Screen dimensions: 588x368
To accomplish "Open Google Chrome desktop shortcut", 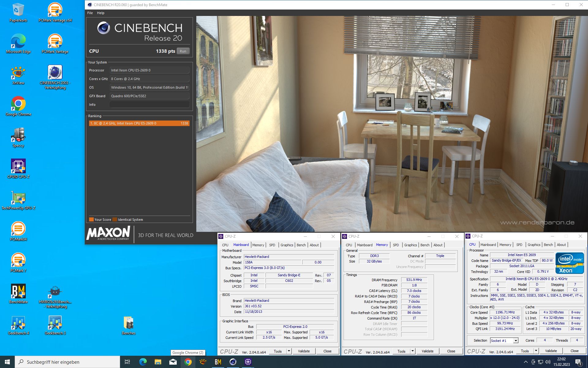I will point(18,106).
